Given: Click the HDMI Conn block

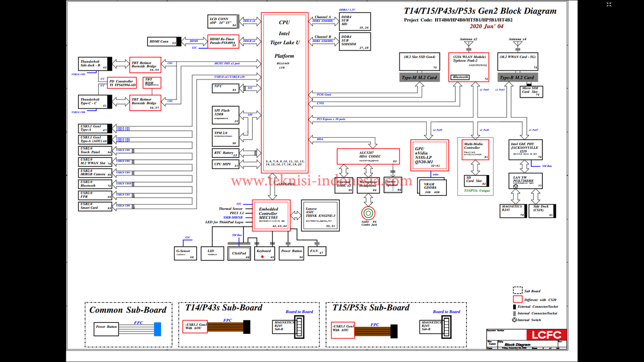Looking at the screenshot, I should tap(164, 42).
